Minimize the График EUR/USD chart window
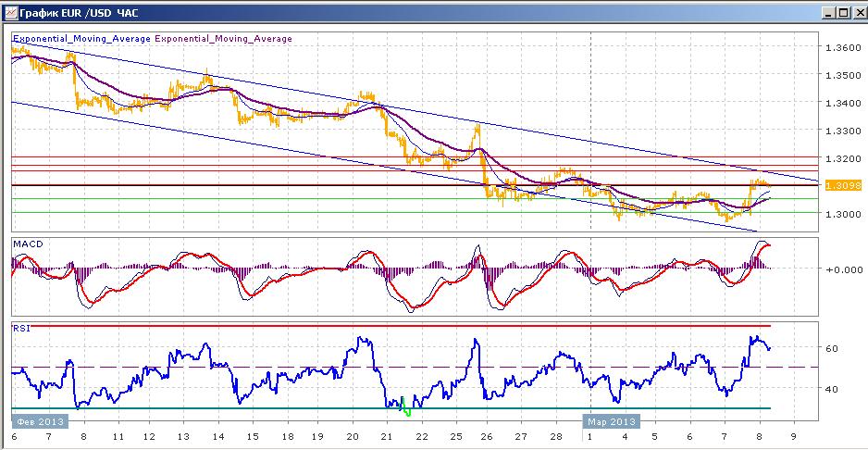The width and height of the screenshot is (868, 450). (x=829, y=13)
